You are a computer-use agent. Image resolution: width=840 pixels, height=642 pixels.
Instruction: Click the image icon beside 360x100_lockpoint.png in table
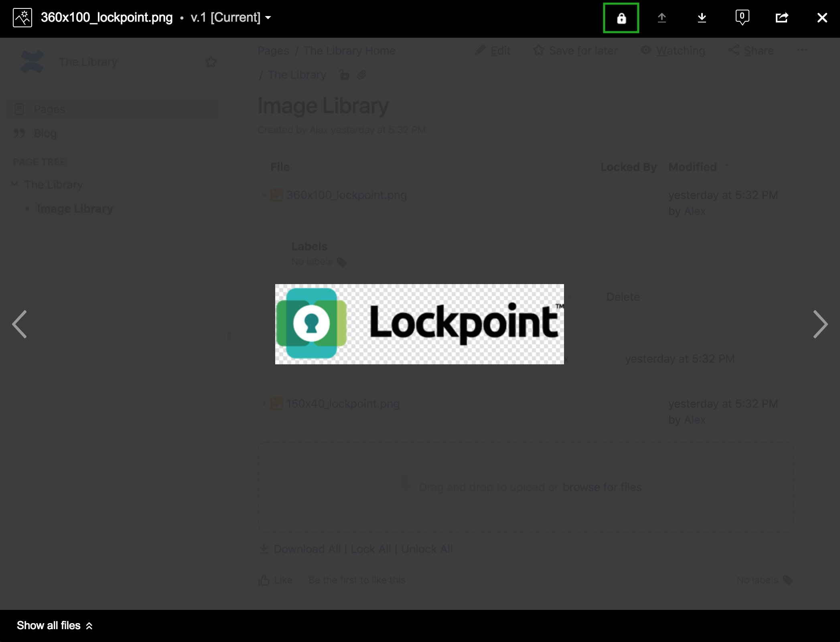[276, 195]
